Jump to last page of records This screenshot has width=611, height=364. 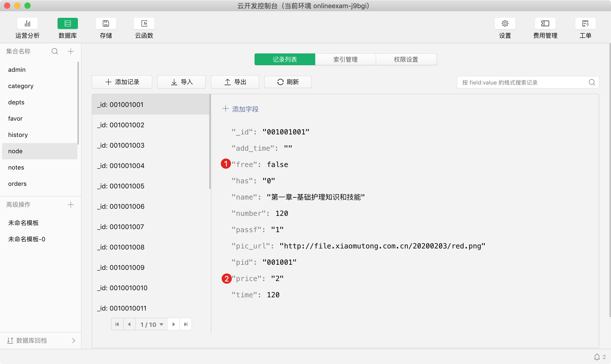186,324
